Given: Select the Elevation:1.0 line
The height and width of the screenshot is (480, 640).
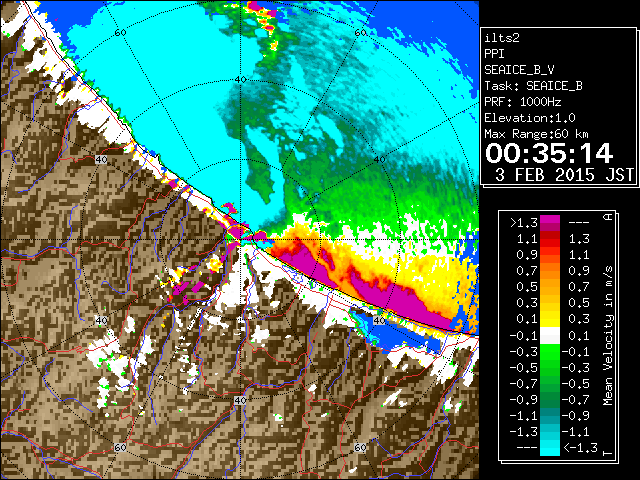Looking at the screenshot, I should click(x=530, y=118).
